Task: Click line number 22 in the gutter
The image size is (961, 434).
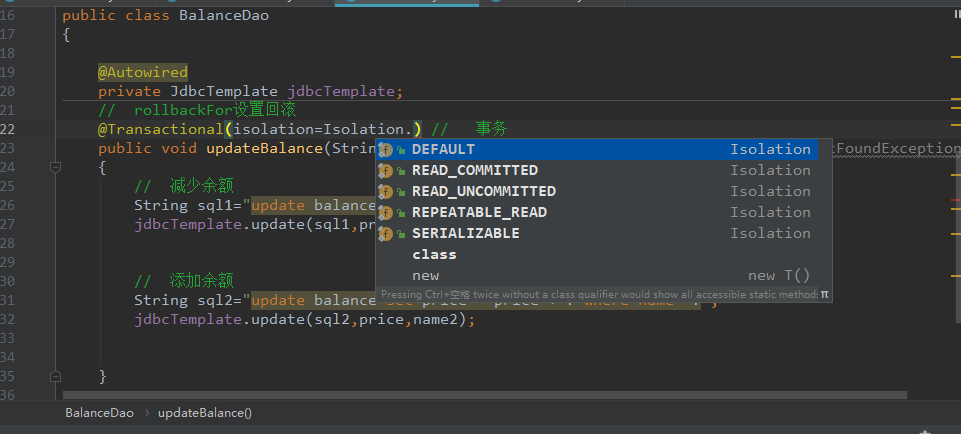Action: pyautogui.click(x=7, y=129)
